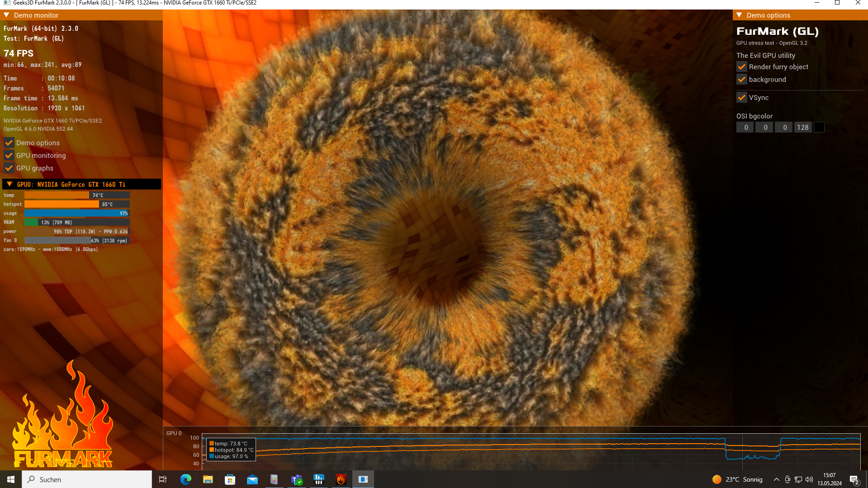Screen dimensions: 868x488
Task: Click the OSI bgcolor green value field
Action: point(765,128)
